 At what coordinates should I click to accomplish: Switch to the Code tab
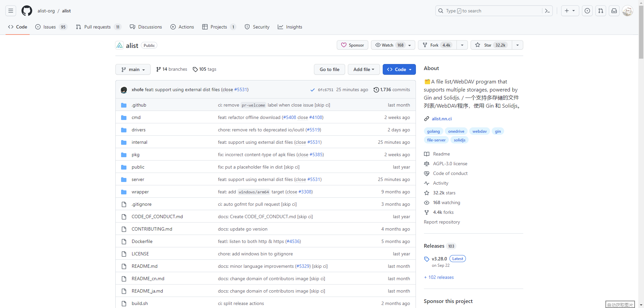[x=18, y=27]
